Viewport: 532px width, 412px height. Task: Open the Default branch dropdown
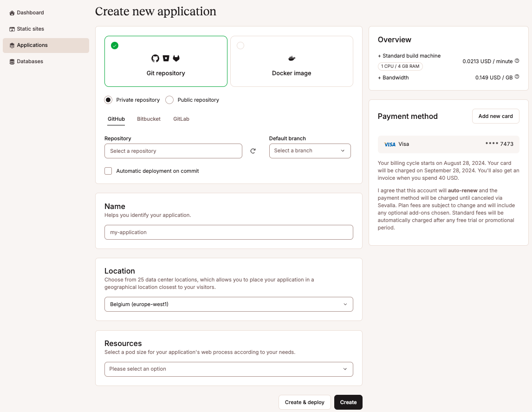point(310,150)
